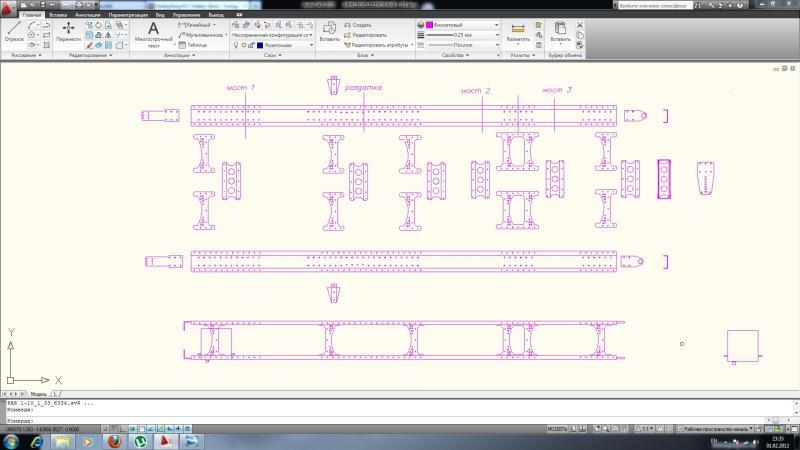
Task: Choose the Таблица table tool
Action: [x=197, y=45]
